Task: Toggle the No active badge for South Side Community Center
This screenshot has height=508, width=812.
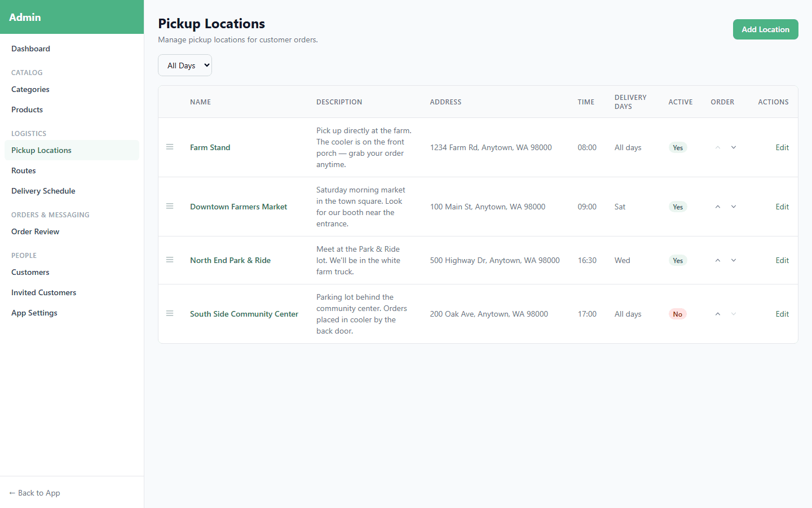Action: coord(678,313)
